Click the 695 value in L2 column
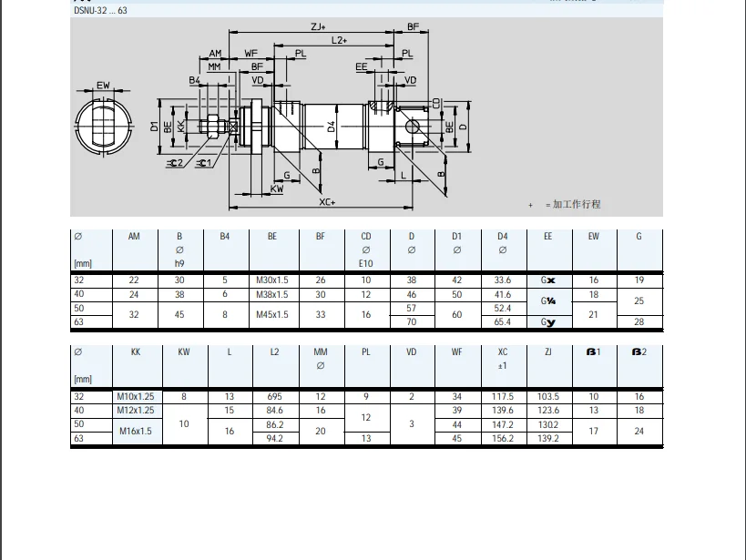Screen dimensions: 746x560 coord(274,396)
